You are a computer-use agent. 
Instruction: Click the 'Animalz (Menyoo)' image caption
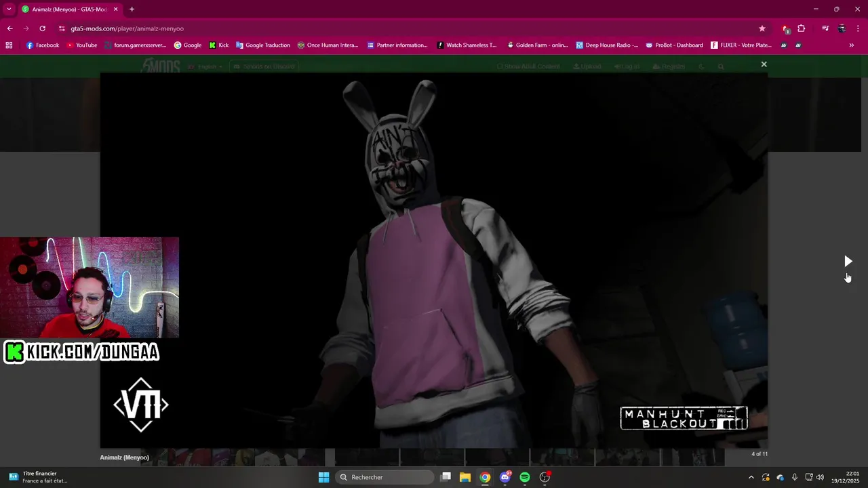[x=124, y=457]
